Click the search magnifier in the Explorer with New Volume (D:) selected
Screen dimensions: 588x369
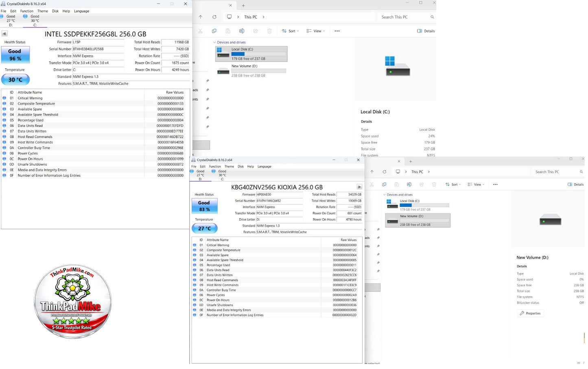(x=581, y=172)
